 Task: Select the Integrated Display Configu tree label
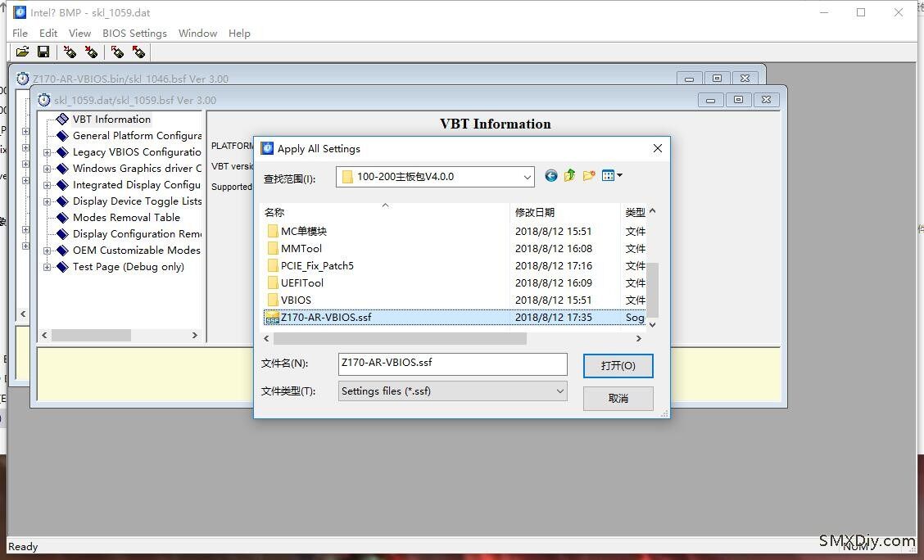tap(137, 185)
